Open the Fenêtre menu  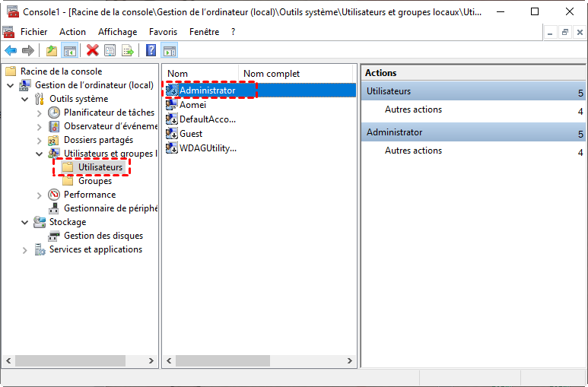click(x=204, y=32)
